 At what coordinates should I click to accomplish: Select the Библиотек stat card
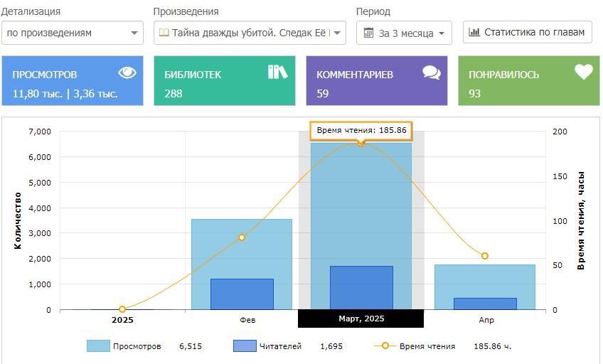(x=224, y=81)
